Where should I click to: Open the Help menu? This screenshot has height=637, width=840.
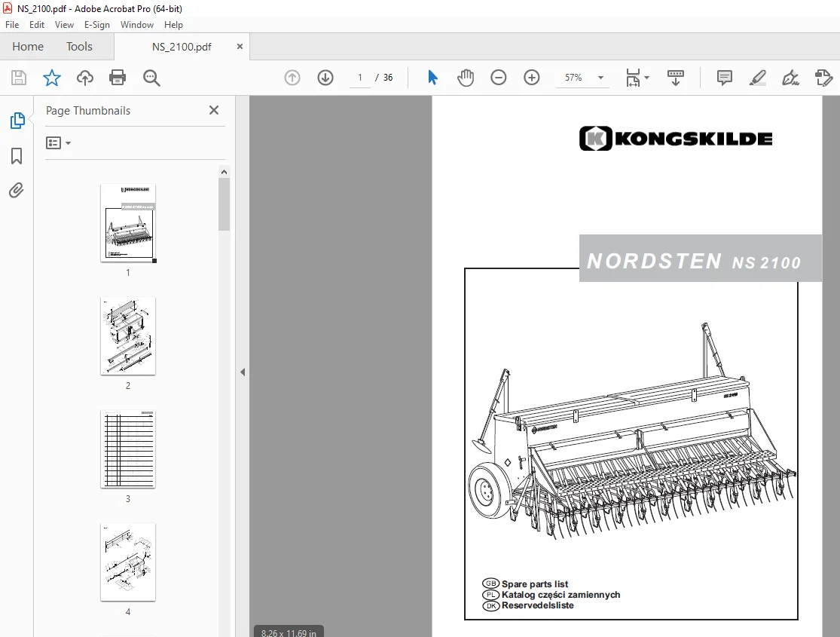click(x=173, y=25)
